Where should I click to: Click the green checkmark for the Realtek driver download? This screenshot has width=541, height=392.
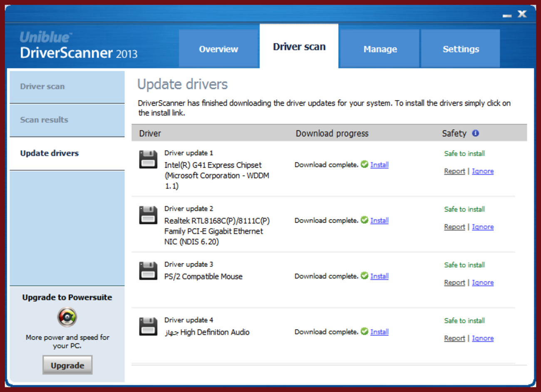click(364, 220)
